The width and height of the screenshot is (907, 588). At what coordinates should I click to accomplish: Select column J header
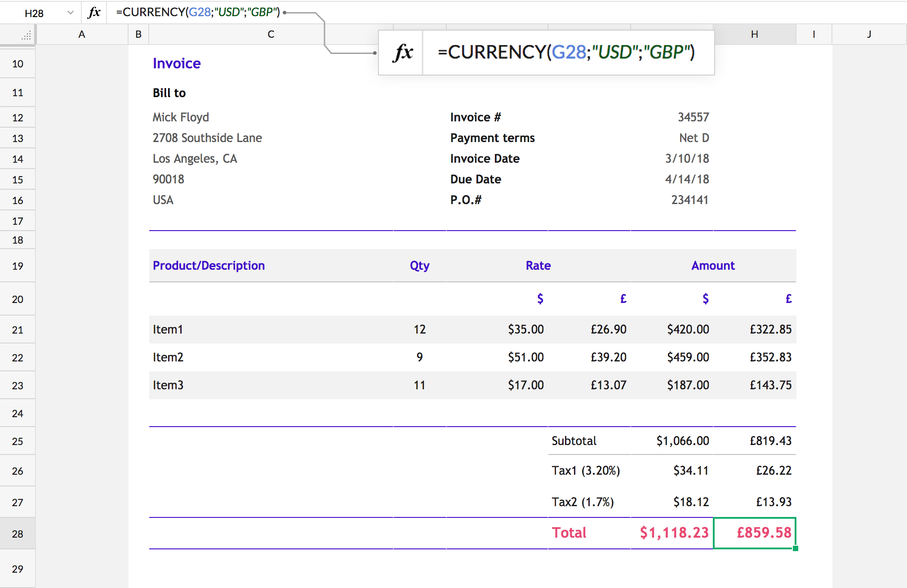coord(869,34)
